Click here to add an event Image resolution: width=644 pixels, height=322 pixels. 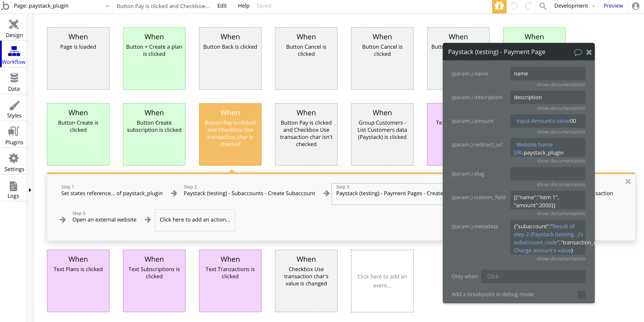pos(382,281)
